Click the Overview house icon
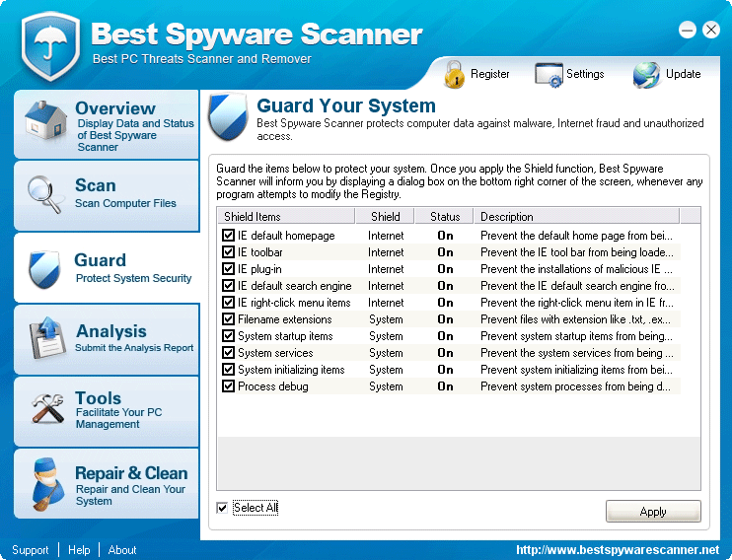This screenshot has height=560, width=732. (45, 120)
